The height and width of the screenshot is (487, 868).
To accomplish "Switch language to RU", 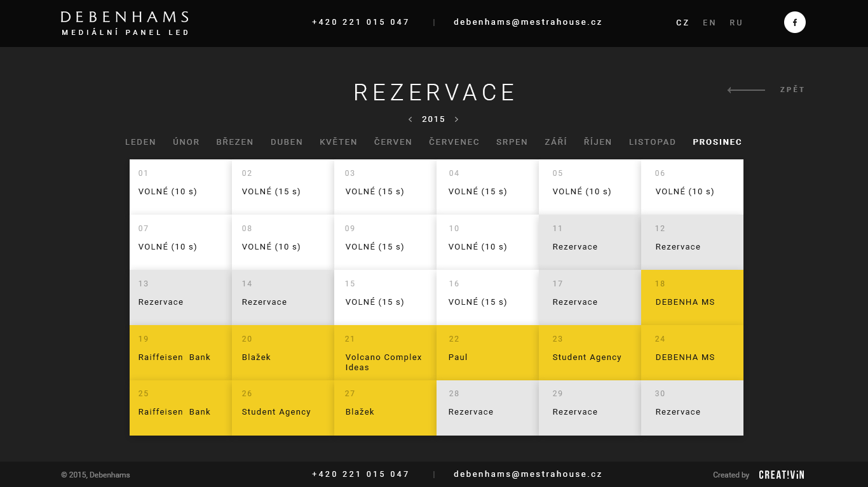I will 736,23.
